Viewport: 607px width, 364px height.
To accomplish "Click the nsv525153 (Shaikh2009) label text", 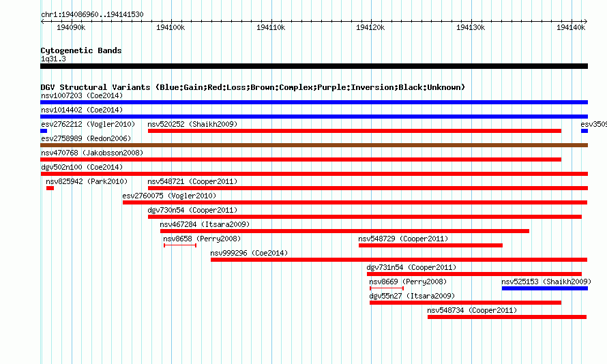I will click(546, 282).
